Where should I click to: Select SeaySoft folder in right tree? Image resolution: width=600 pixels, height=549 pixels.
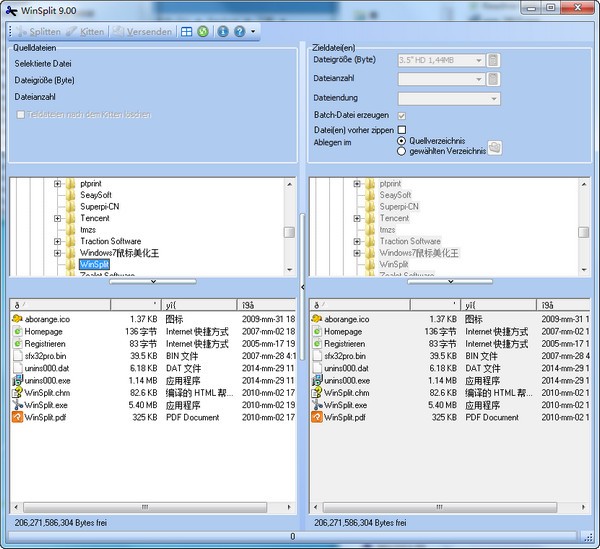tap(395, 195)
